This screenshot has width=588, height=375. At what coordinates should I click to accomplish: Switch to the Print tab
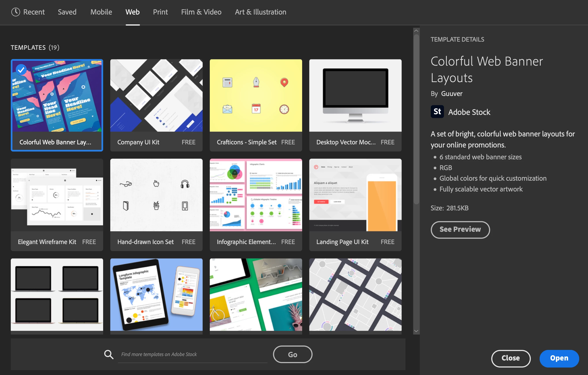click(x=160, y=12)
